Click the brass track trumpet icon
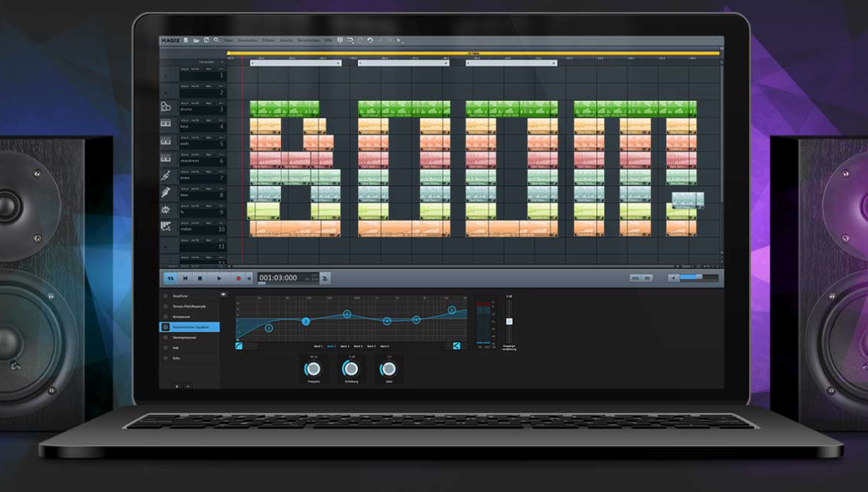Viewport: 868px width, 492px height. pyautogui.click(x=165, y=175)
